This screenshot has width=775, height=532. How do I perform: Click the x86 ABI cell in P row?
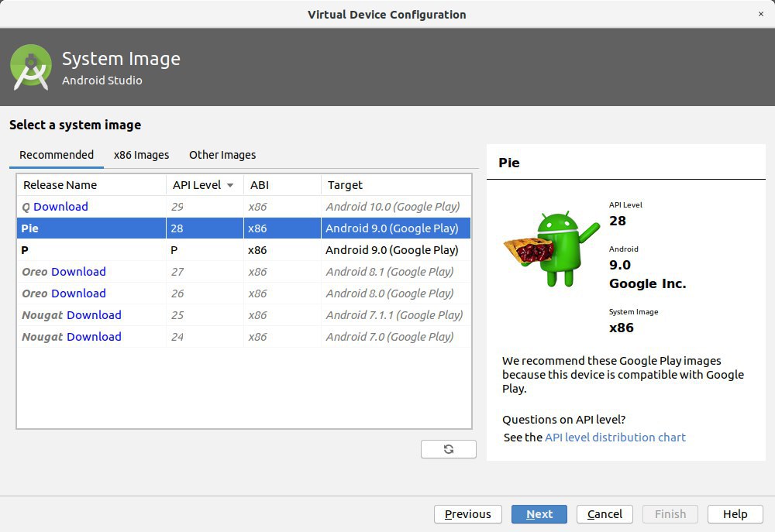pyautogui.click(x=282, y=250)
